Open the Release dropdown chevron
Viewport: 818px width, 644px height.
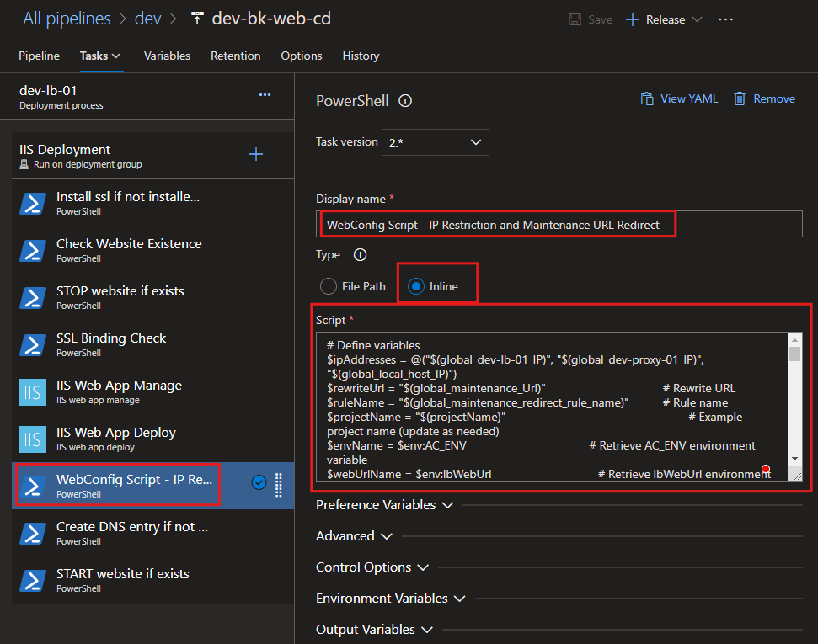(697, 19)
